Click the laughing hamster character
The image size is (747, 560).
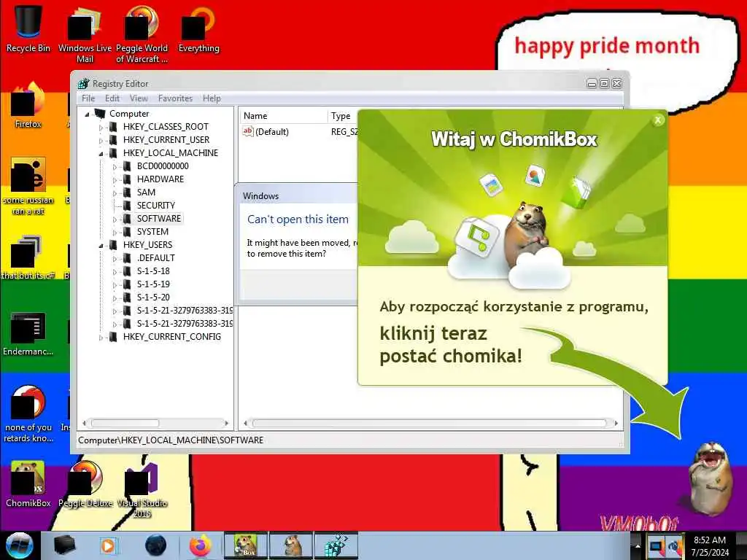710,478
